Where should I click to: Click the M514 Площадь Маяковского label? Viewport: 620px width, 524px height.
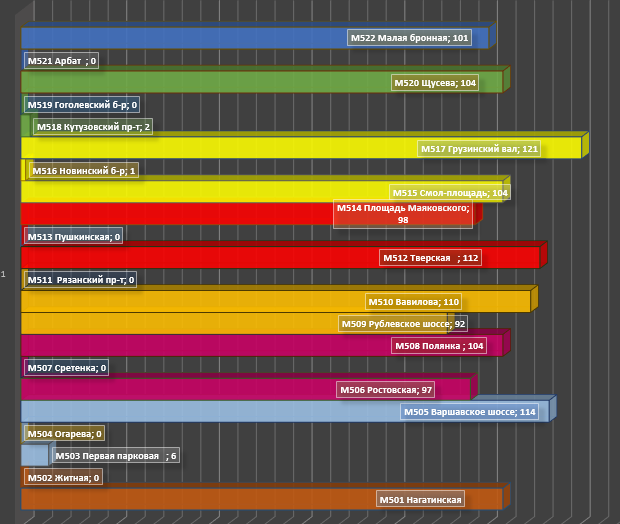403,214
